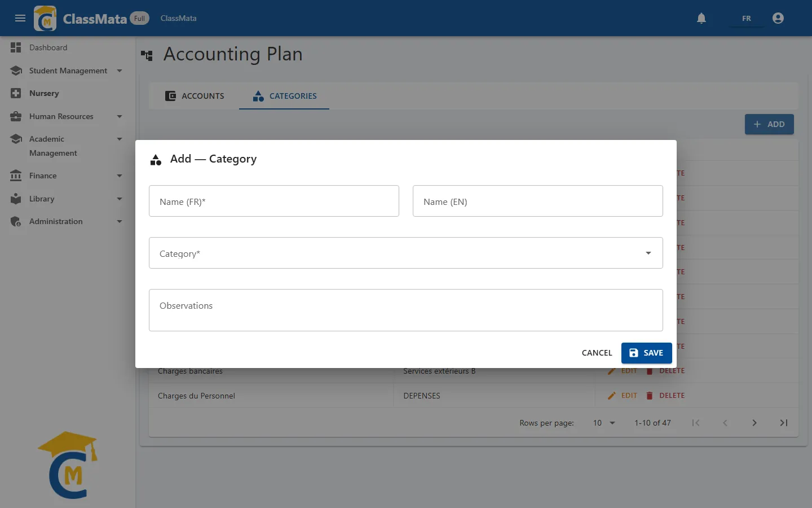
Task: Click the Finance bank building icon
Action: tap(16, 176)
